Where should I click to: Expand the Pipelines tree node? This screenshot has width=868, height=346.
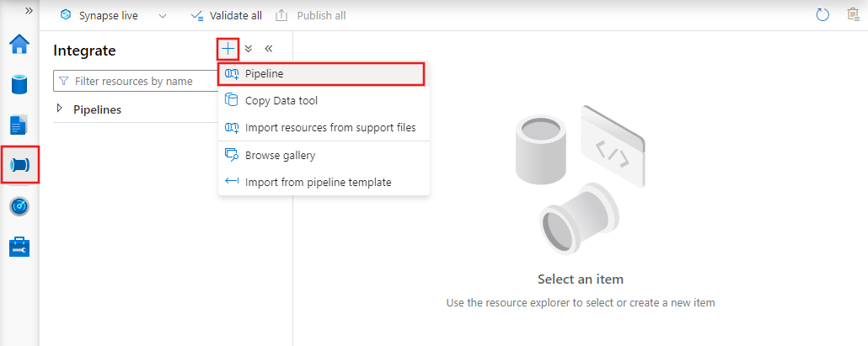click(60, 109)
